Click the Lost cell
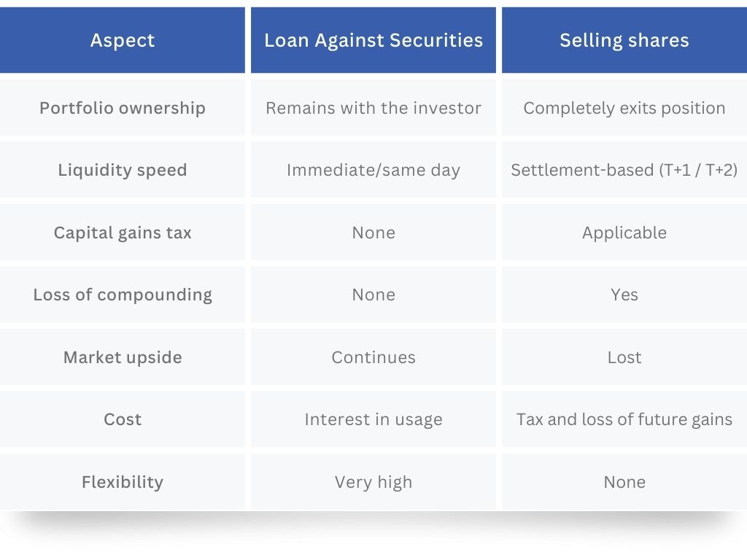Image resolution: width=747 pixels, height=560 pixels. (624, 357)
